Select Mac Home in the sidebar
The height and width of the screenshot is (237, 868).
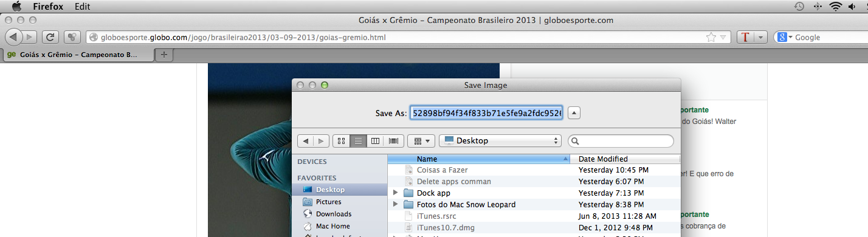point(339,226)
